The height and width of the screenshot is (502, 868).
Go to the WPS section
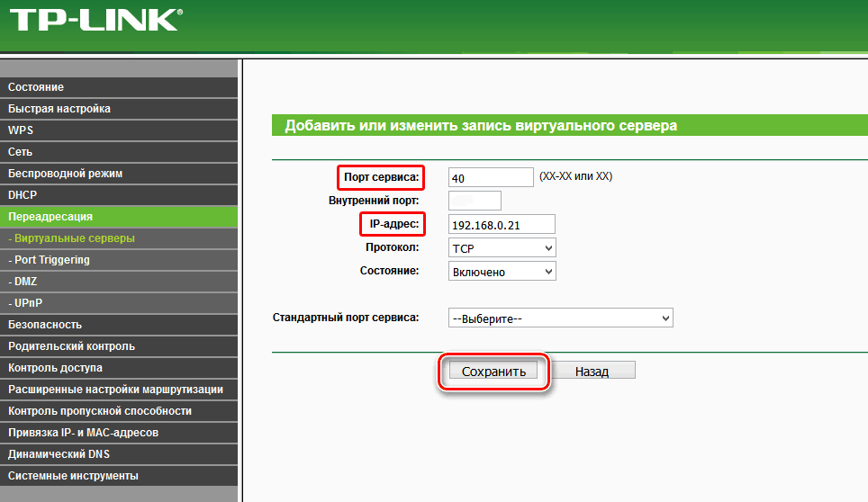(119, 130)
